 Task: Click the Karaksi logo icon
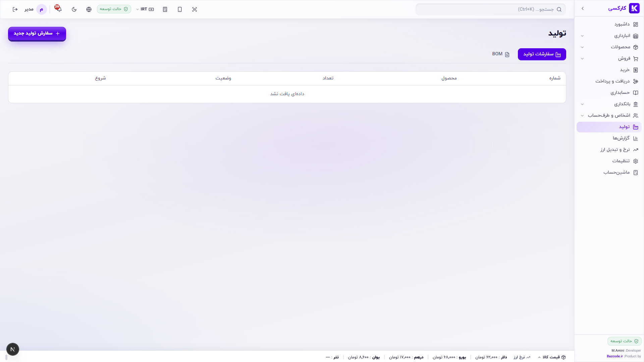634,8
